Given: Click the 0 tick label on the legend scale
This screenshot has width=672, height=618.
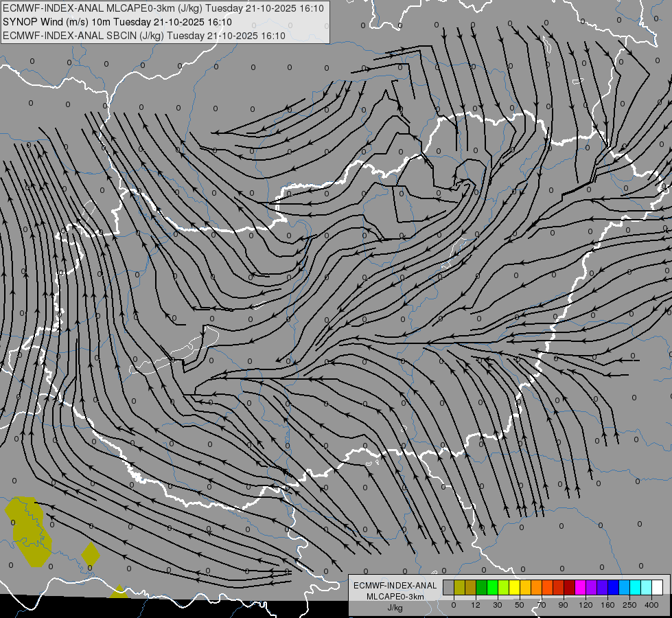Looking at the screenshot, I should point(454,605).
